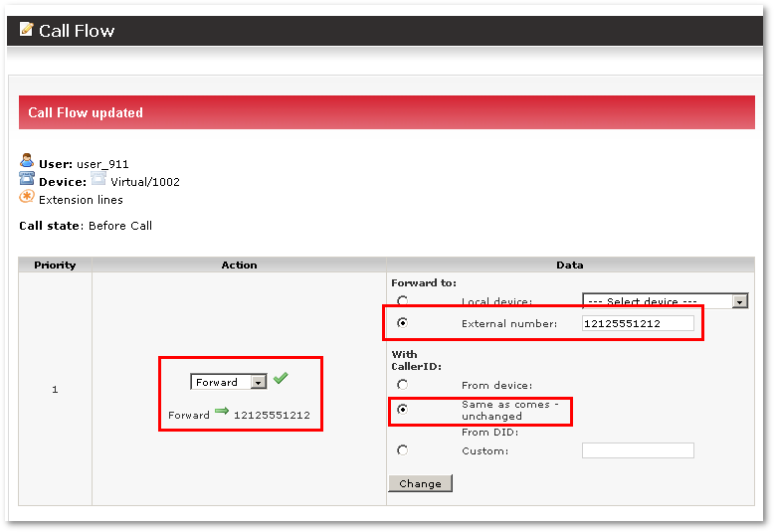Viewport: 774px width, 532px height.
Task: Select the Local device radio button
Action: (x=402, y=300)
